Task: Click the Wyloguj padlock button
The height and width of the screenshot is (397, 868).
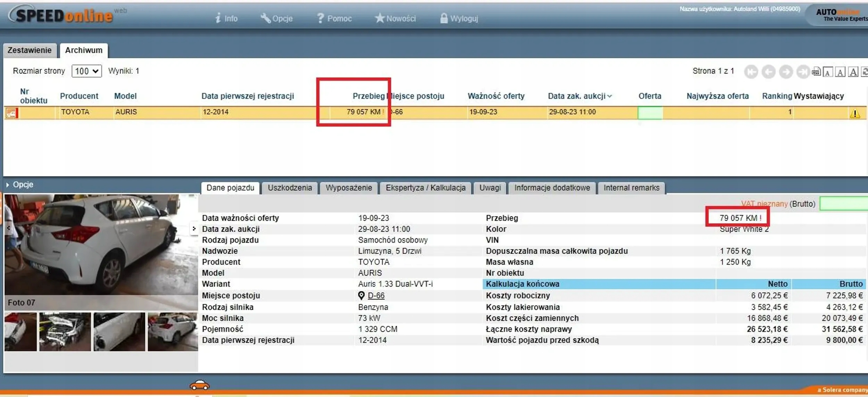Action: (459, 18)
